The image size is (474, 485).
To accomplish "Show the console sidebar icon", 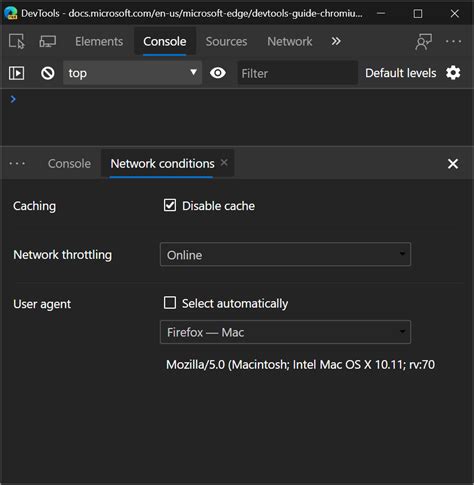I will coord(16,73).
